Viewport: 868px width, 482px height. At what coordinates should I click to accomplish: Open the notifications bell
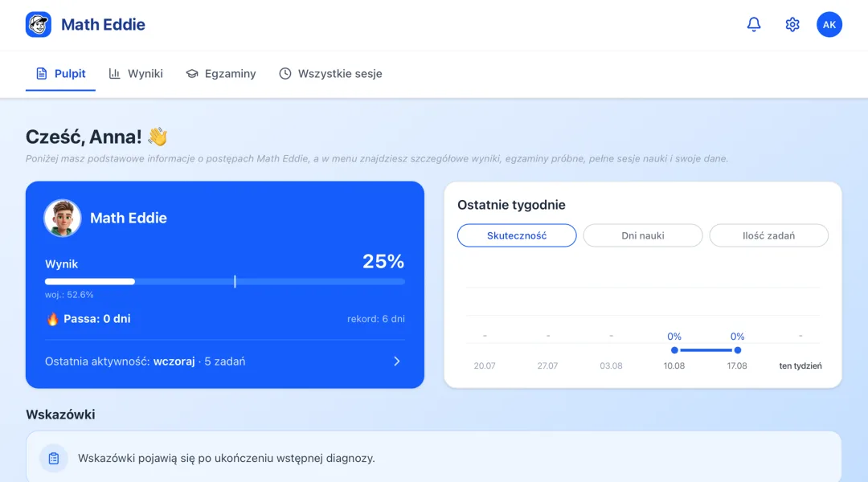[x=753, y=24]
